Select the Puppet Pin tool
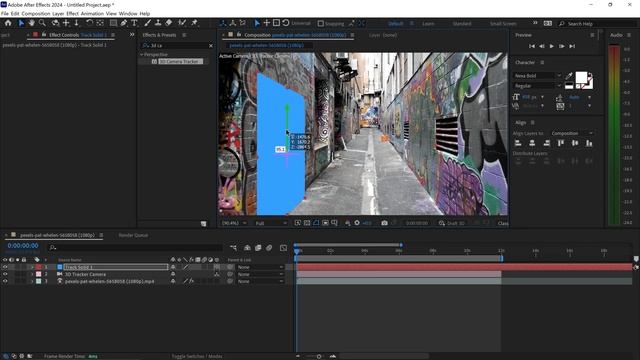Viewport: 640px width, 360px height. [x=195, y=23]
